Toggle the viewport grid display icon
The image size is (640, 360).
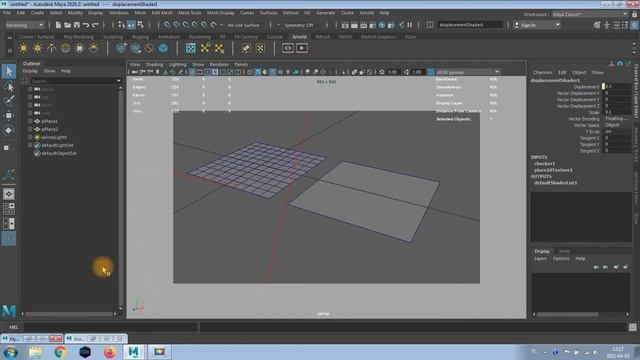click(x=192, y=72)
